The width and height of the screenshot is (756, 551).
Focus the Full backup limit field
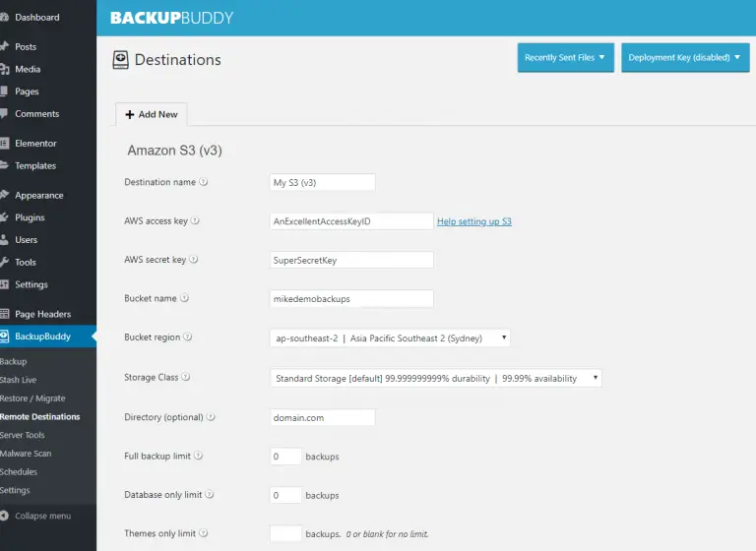[x=285, y=456]
